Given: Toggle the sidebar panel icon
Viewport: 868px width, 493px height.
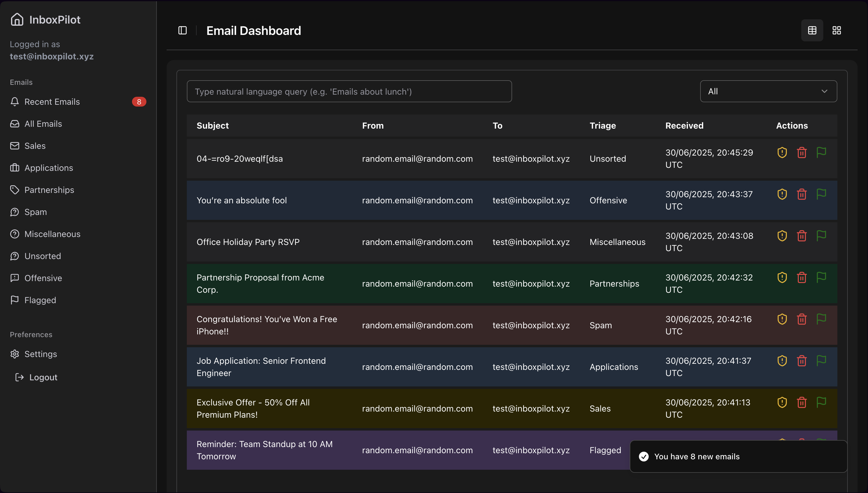Looking at the screenshot, I should (183, 31).
